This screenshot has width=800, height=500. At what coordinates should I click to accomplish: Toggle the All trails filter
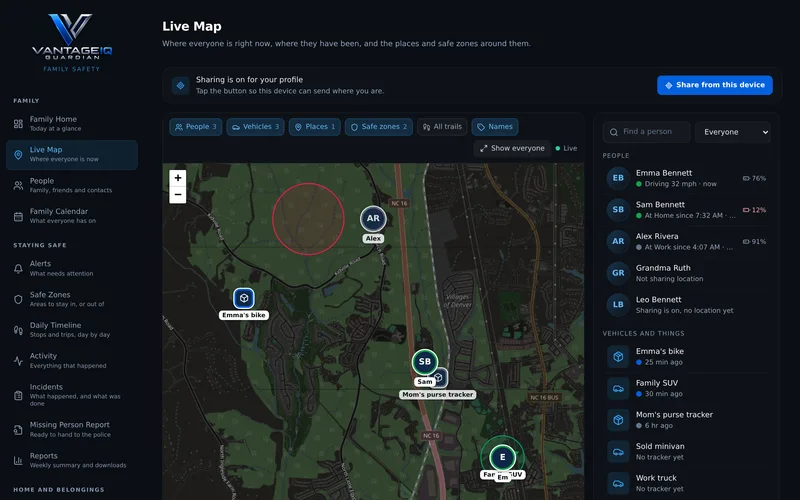[x=442, y=127]
